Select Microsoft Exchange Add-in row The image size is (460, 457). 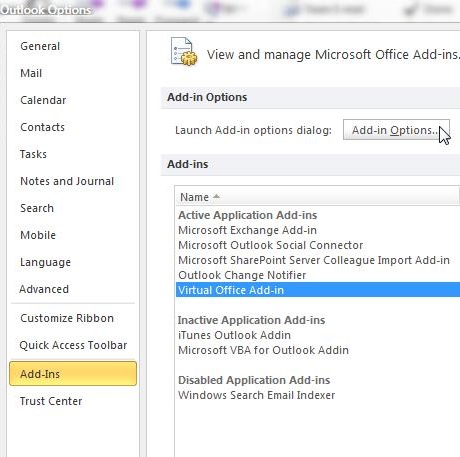[x=317, y=230]
